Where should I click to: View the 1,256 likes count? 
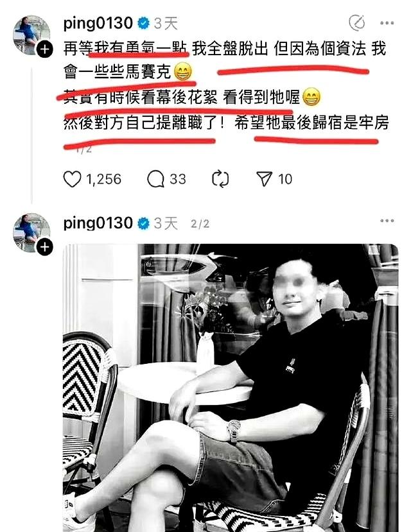(x=103, y=179)
